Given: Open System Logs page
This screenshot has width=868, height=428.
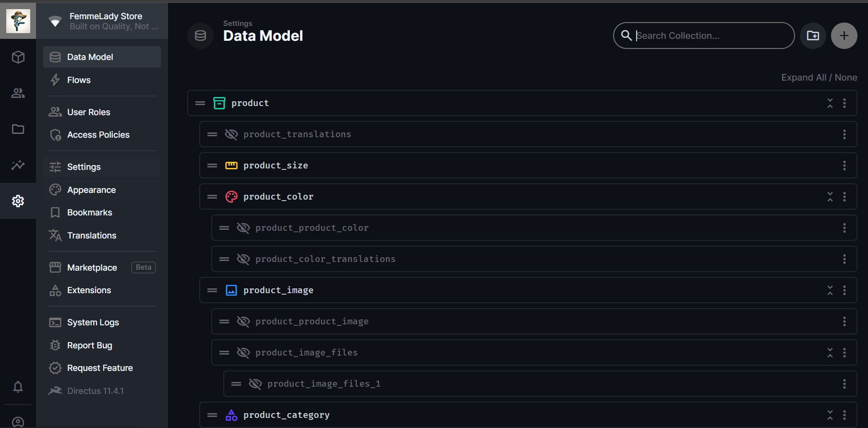Looking at the screenshot, I should (102, 322).
